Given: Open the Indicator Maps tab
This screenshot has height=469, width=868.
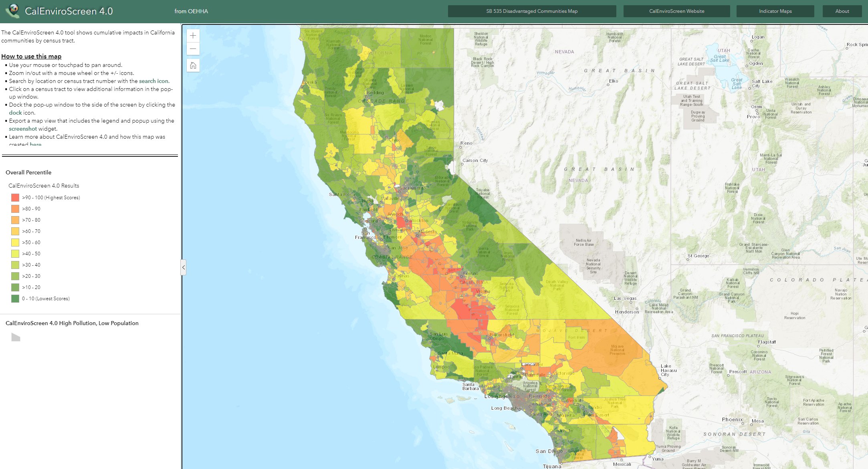Looking at the screenshot, I should pyautogui.click(x=775, y=11).
